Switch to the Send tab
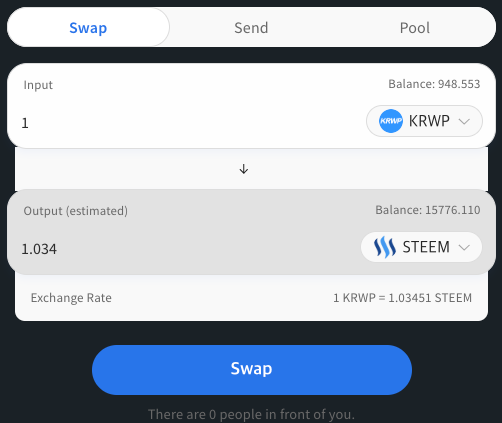Viewport: 502px width, 423px height. point(251,28)
